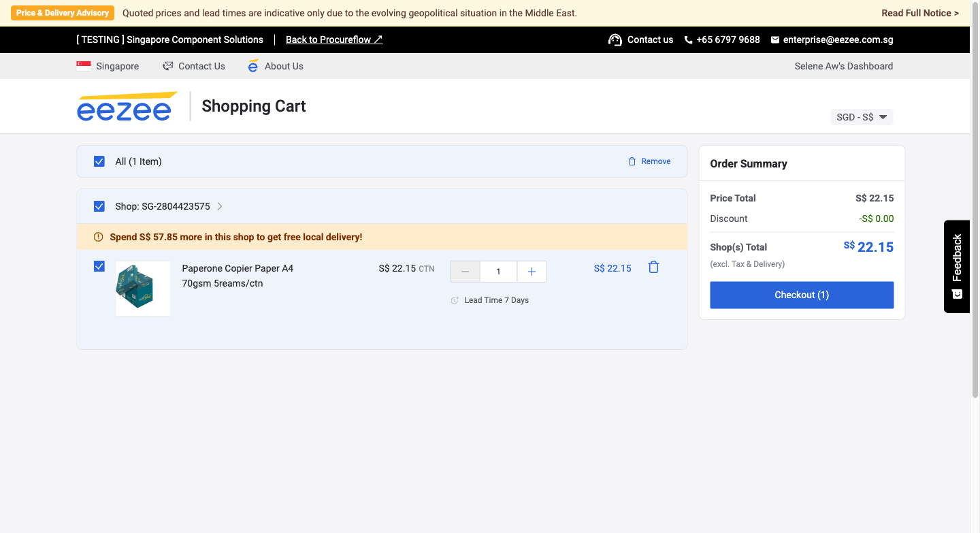This screenshot has width=980, height=533.
Task: Click the About Us eezee icon
Action: pos(253,66)
